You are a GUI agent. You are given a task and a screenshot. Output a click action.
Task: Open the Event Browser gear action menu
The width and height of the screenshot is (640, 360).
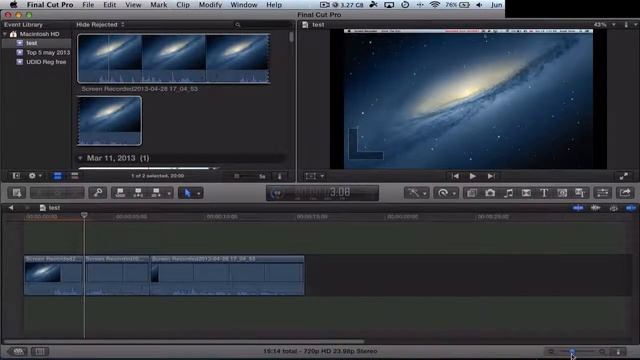click(34, 176)
